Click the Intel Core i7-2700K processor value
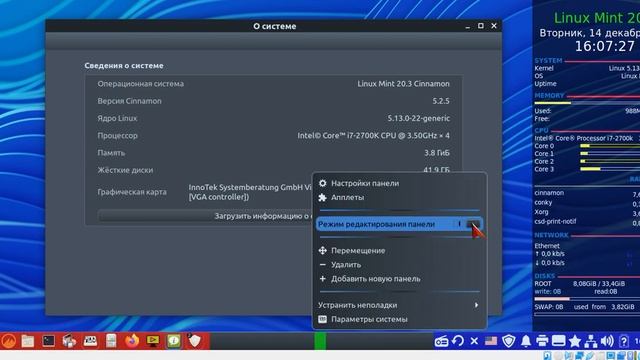The height and width of the screenshot is (360, 640). click(373, 136)
